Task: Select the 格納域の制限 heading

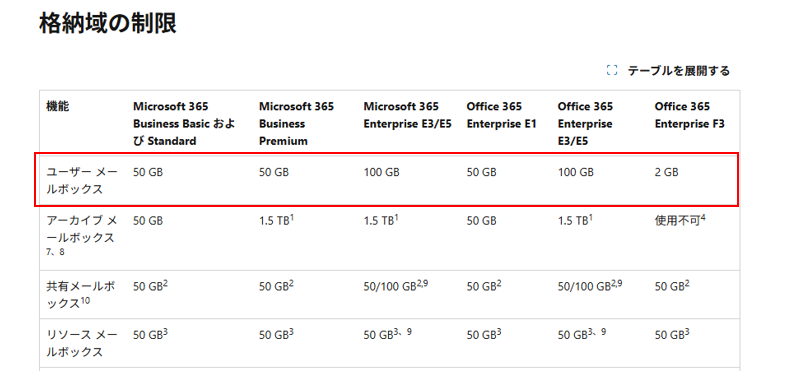Action: pos(108,24)
